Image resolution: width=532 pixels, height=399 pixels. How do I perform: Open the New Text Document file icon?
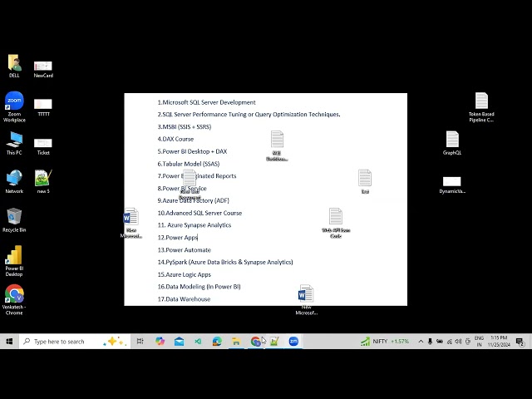(x=190, y=185)
